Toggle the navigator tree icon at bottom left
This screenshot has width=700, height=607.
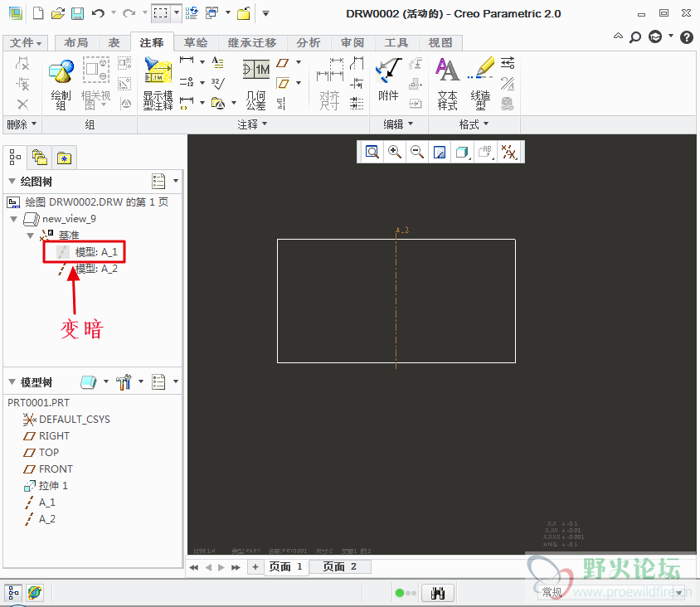point(13,593)
